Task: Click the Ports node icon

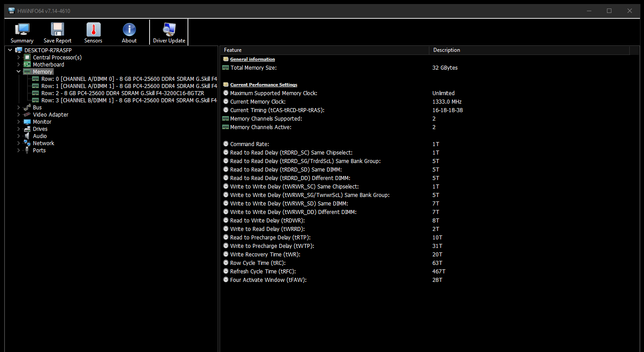Action: [27, 150]
